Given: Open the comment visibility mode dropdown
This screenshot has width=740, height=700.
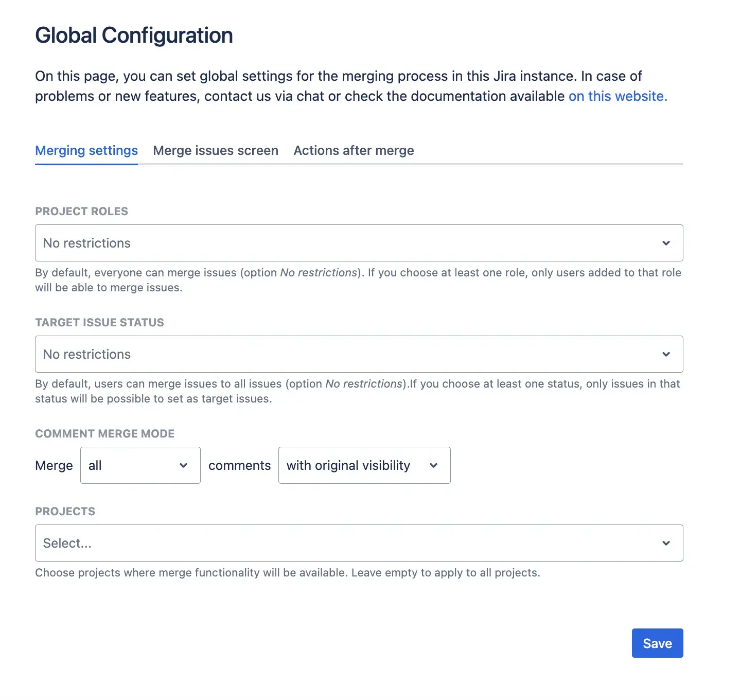Looking at the screenshot, I should pyautogui.click(x=364, y=465).
